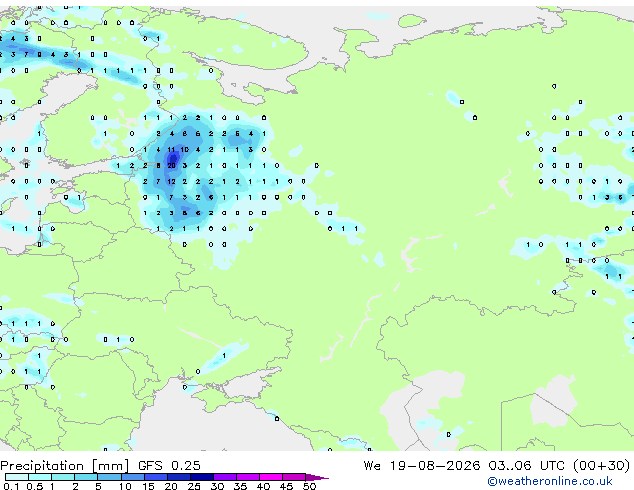Screen dimensions: 634x490
Task: Click the 40–45 mm magenta legend box
Action: click(x=271, y=477)
